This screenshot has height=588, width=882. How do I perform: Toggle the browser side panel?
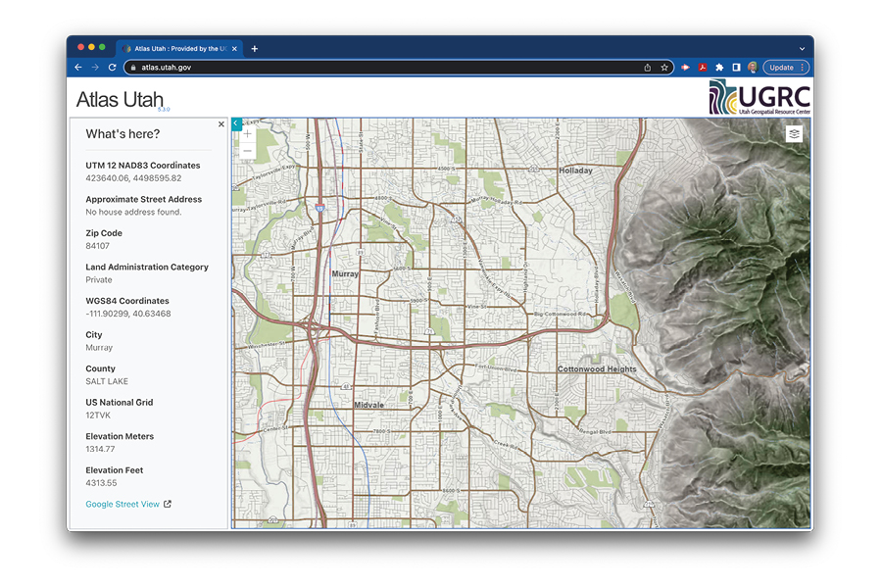coord(736,68)
